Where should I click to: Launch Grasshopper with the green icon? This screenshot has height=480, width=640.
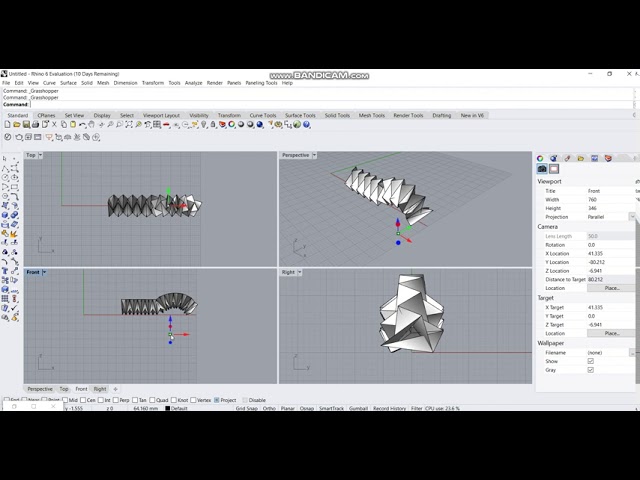pyautogui.click(x=297, y=124)
